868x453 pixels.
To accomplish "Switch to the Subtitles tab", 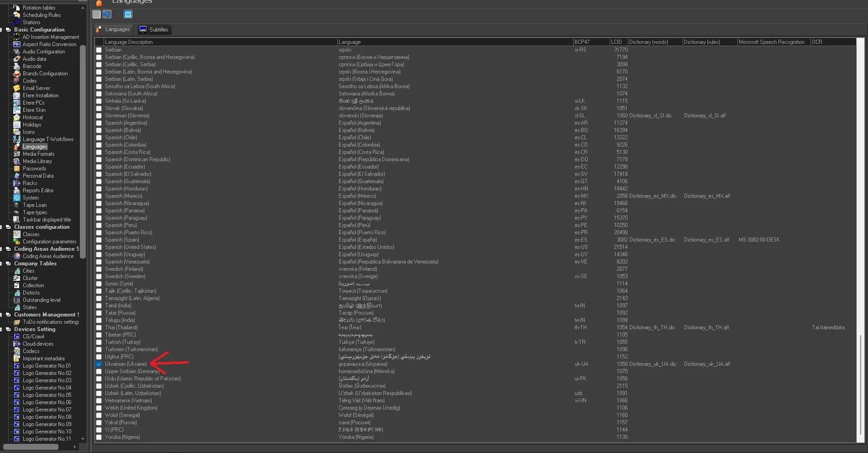I will point(154,30).
